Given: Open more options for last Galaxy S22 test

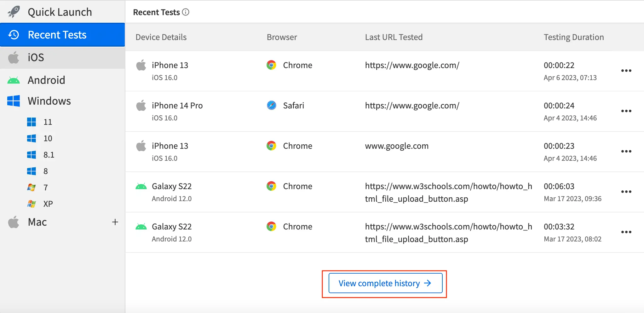Looking at the screenshot, I should (626, 232).
